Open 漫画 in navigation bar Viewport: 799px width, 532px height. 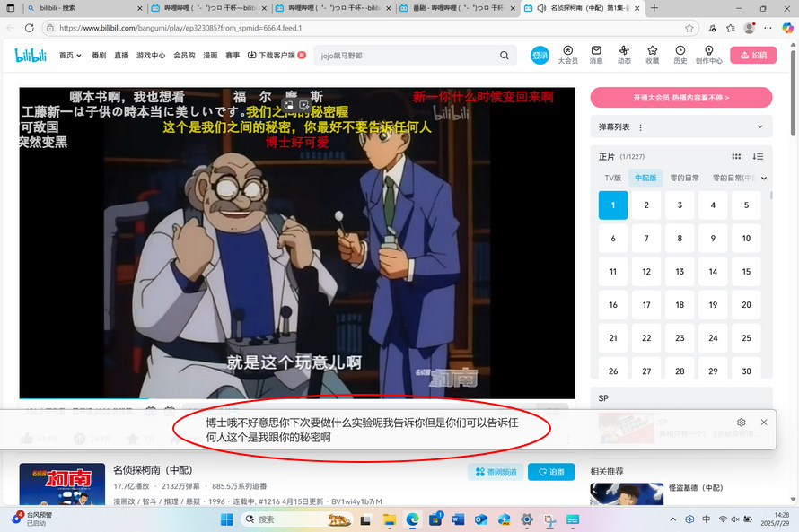[210, 55]
